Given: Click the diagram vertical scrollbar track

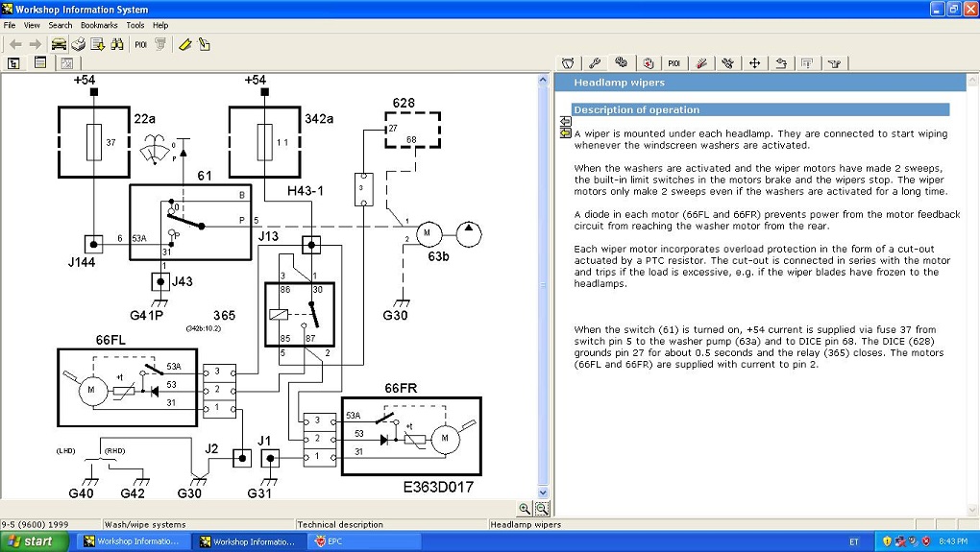Looking at the screenshot, I should (543, 287).
